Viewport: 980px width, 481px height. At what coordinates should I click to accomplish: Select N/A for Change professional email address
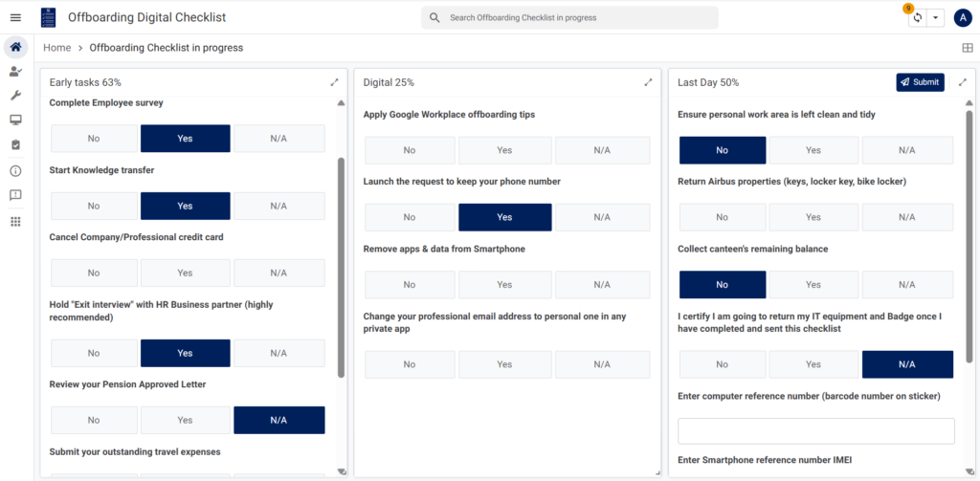[602, 364]
